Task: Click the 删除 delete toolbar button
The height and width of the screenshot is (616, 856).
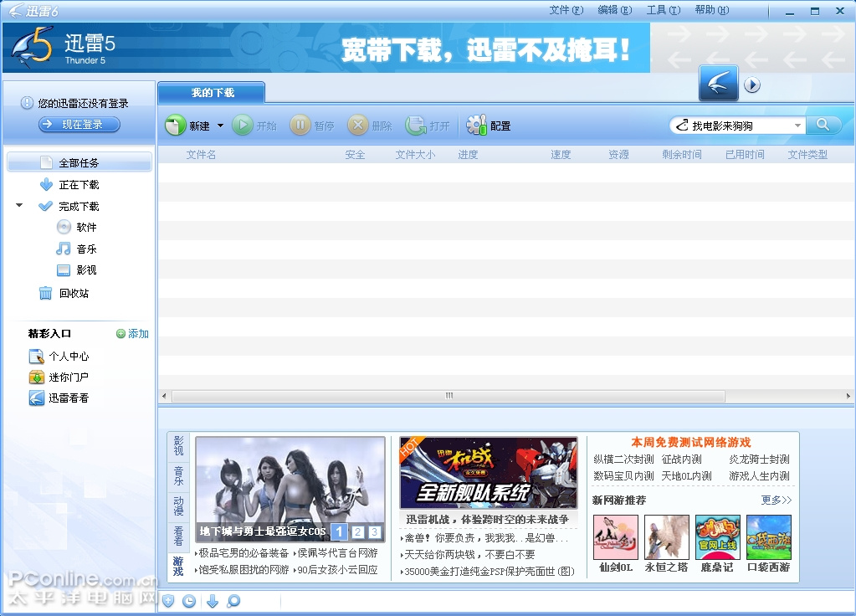Action: pos(370,126)
